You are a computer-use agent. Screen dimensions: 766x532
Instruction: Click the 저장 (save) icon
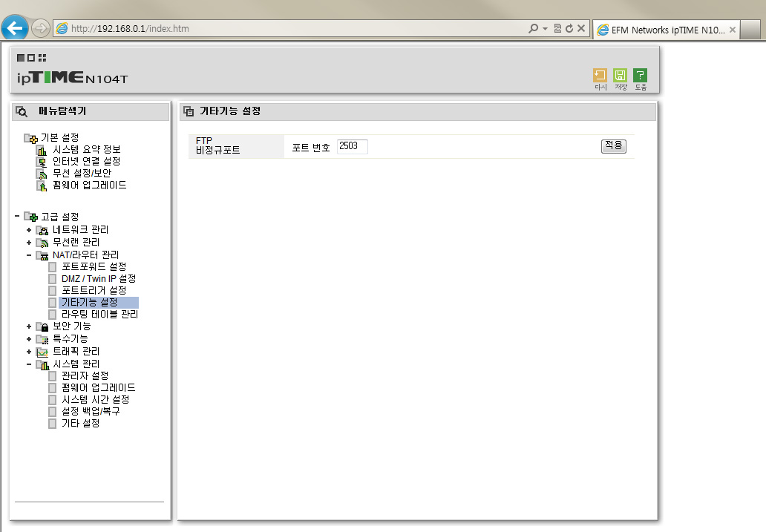click(620, 75)
